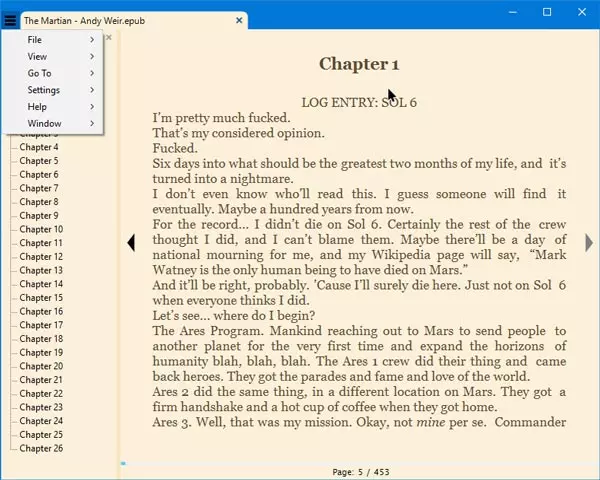Image resolution: width=600 pixels, height=480 pixels.
Task: Jump to Chapter 17 in contents
Action: click(41, 325)
